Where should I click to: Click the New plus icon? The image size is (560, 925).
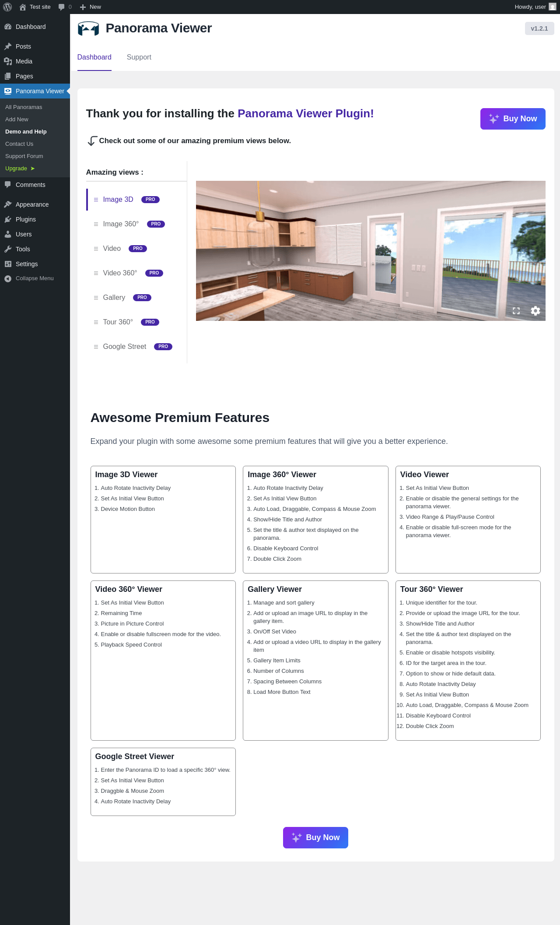(83, 7)
